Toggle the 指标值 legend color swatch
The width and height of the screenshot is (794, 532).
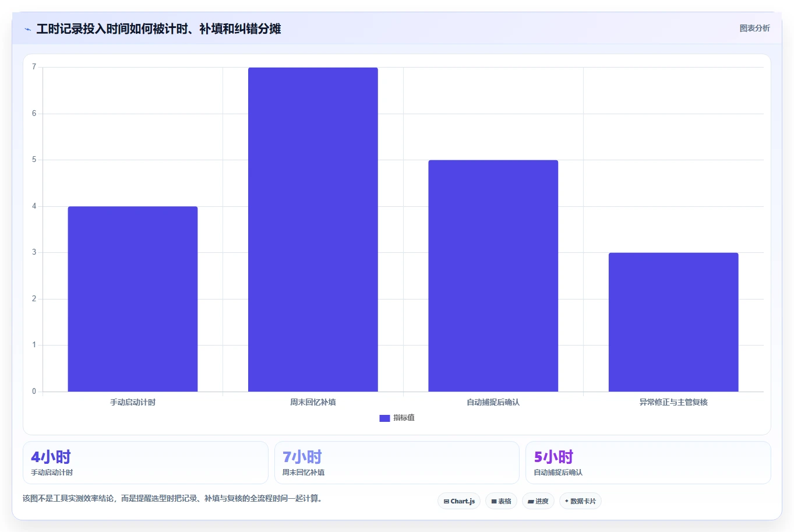point(384,418)
